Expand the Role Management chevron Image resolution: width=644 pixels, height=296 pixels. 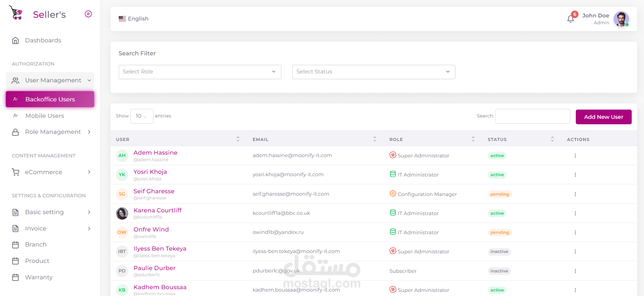89,132
